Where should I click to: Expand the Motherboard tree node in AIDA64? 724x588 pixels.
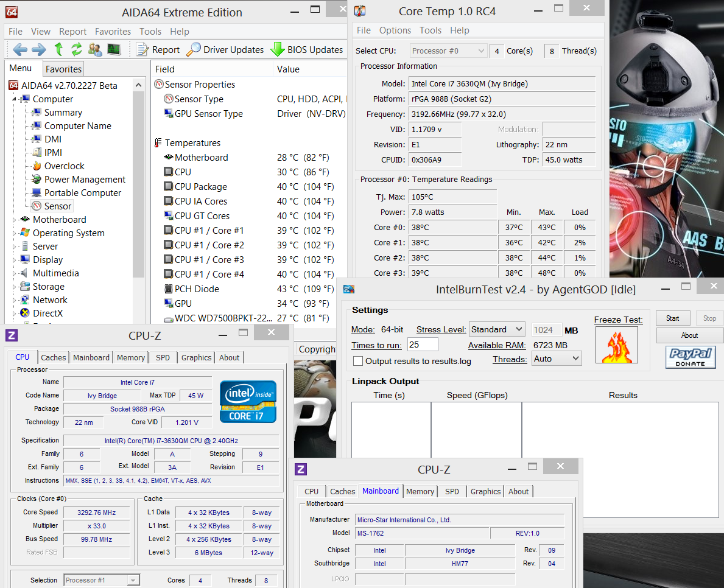(15, 220)
